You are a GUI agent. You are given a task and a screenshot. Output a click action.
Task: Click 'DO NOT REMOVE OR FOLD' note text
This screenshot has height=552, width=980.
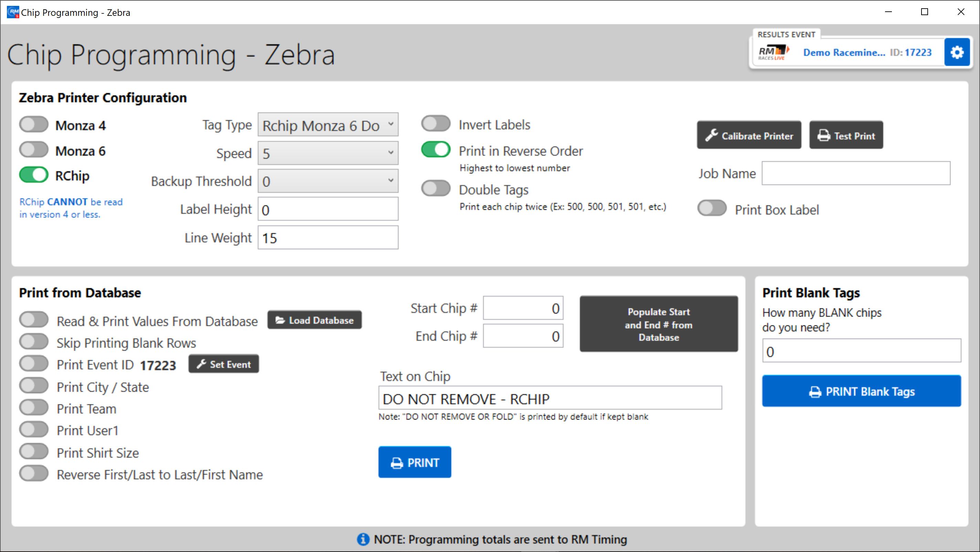(x=513, y=416)
